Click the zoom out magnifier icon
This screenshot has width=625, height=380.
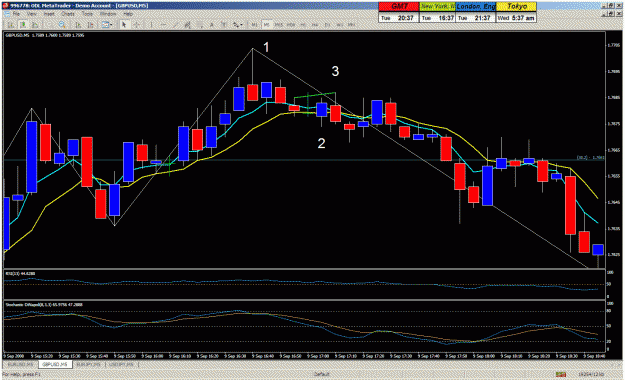tap(62, 25)
